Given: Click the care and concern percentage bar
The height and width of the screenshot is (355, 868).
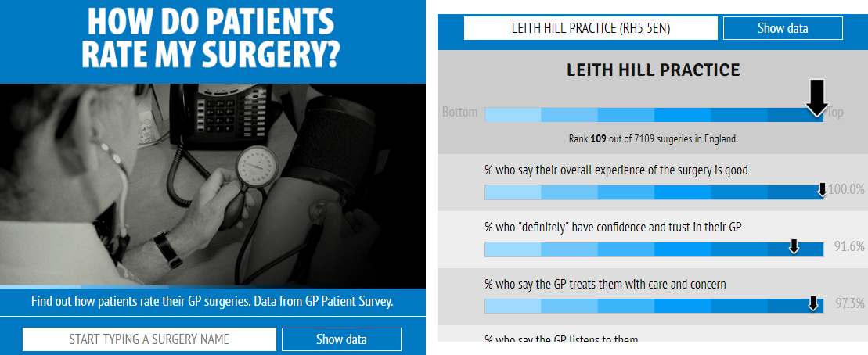Looking at the screenshot, I should [654, 306].
